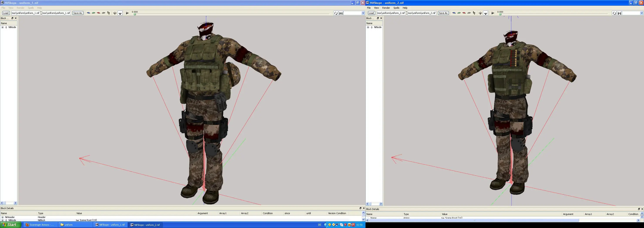Toggle gray eye view icon in uniform_2 window
Screen dimensions: 644x228
click(469, 13)
